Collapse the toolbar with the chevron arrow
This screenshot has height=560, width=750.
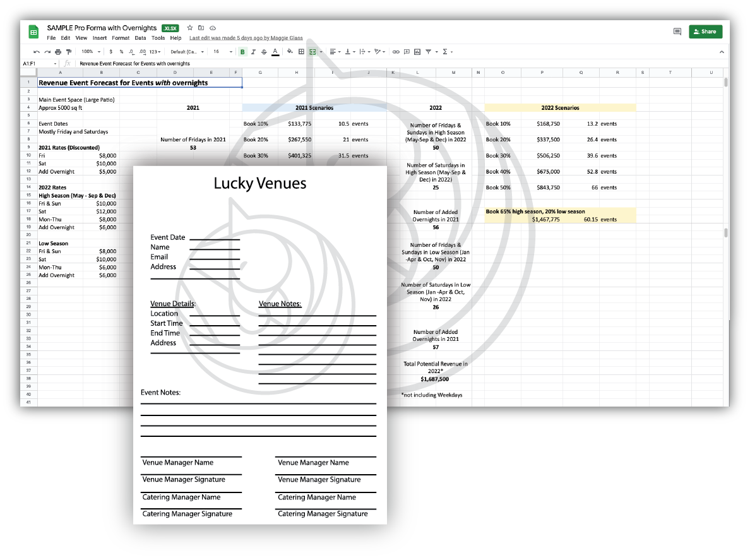point(722,52)
